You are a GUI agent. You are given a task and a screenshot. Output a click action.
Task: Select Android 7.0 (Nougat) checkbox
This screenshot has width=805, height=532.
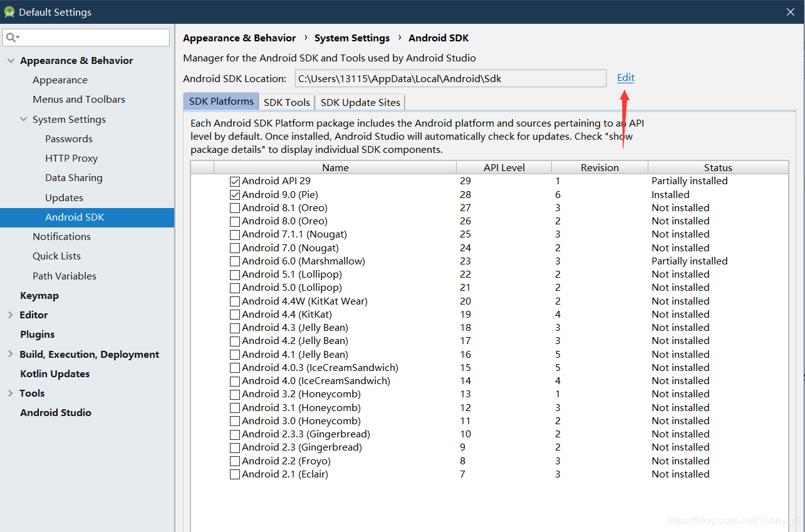tap(235, 248)
